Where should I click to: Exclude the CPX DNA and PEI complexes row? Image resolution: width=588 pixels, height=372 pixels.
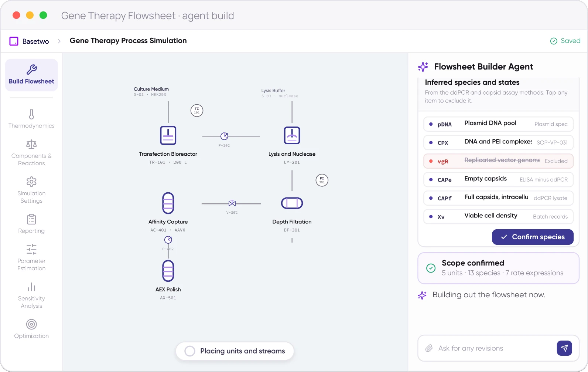pyautogui.click(x=498, y=142)
